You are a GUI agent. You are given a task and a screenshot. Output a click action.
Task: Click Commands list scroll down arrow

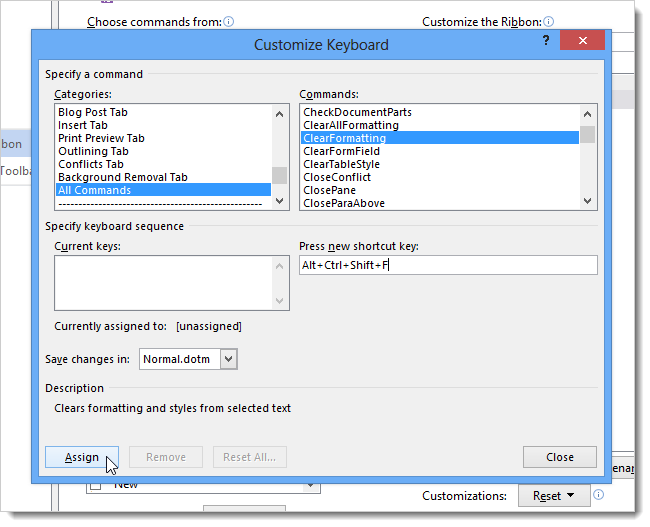[587, 201]
